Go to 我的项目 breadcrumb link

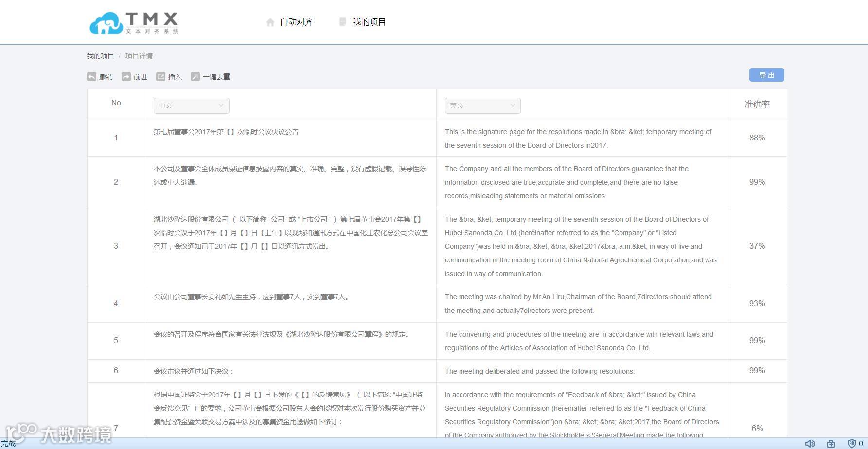point(100,56)
